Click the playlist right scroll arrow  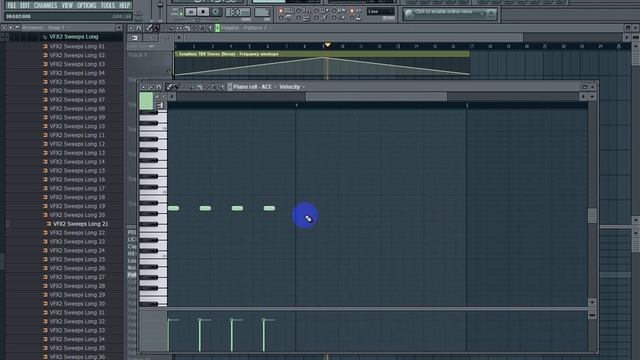pyautogui.click(x=627, y=38)
